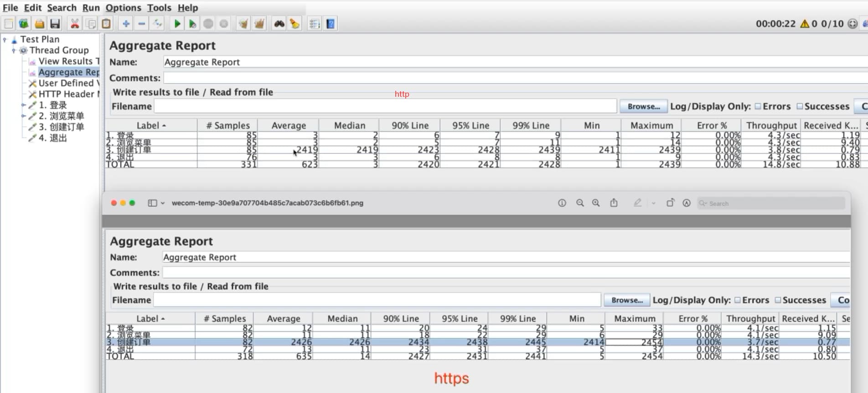Screen dimensions: 868x393
Task: Open the Preview markup dropdown arrow
Action: tap(653, 203)
